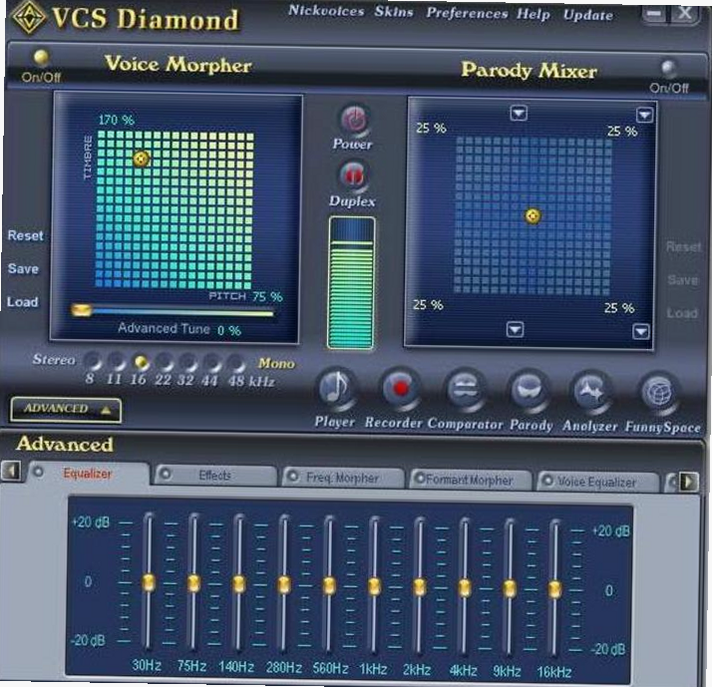This screenshot has width=712, height=687.
Task: Click Reset in Parody Mixer
Action: coord(683,247)
